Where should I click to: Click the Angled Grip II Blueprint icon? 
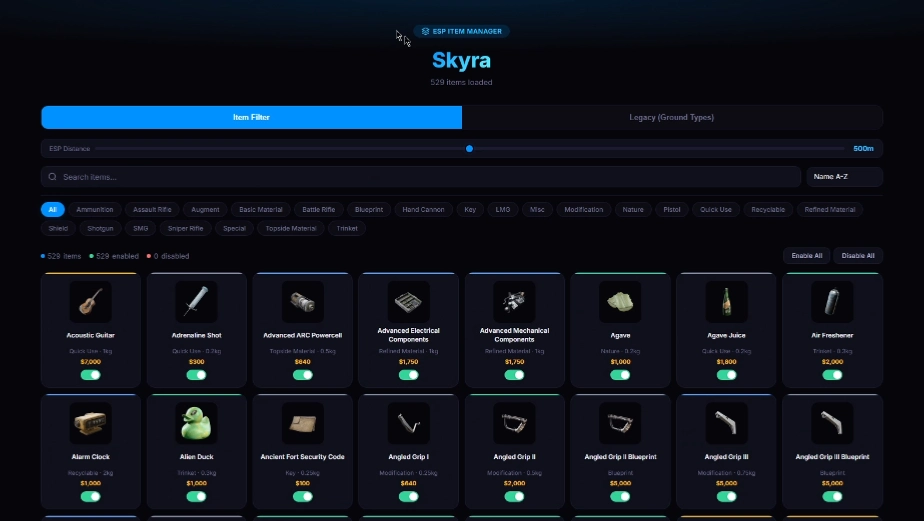pyautogui.click(x=620, y=423)
